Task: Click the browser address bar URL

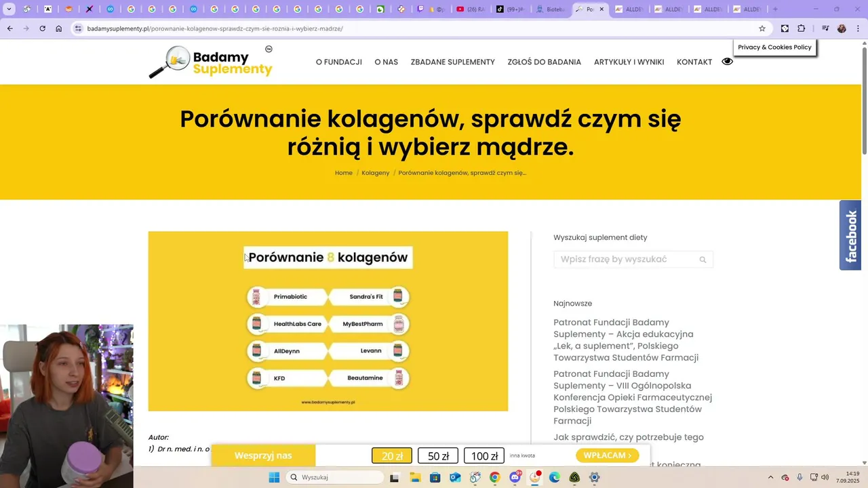Action: click(215, 28)
